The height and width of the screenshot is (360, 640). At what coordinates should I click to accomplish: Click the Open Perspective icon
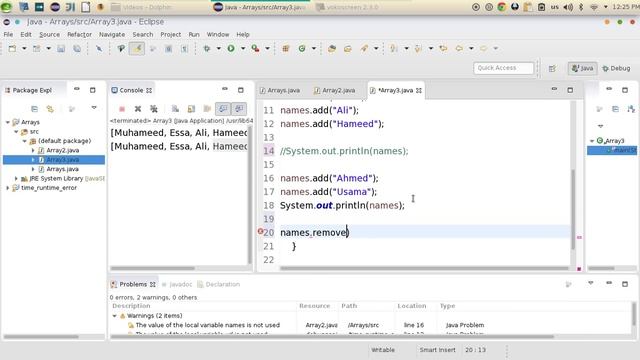point(552,69)
